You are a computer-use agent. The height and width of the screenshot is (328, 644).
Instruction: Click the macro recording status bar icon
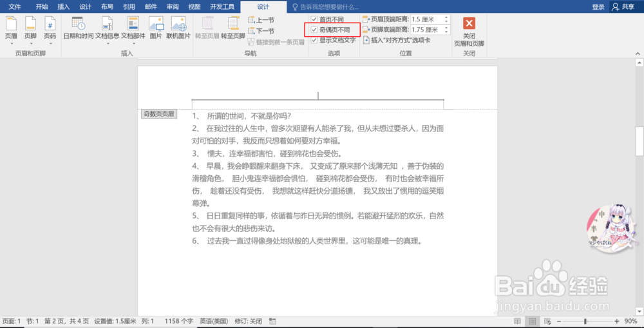pyautogui.click(x=272, y=322)
